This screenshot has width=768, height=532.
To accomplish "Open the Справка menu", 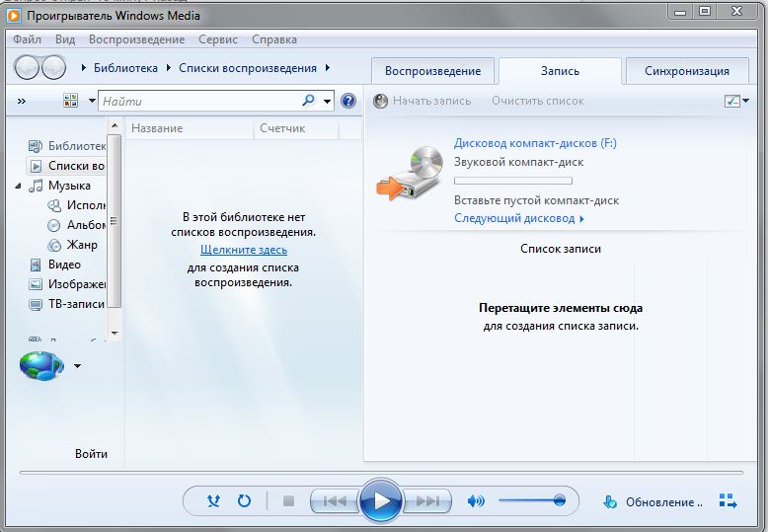I will tap(274, 39).
